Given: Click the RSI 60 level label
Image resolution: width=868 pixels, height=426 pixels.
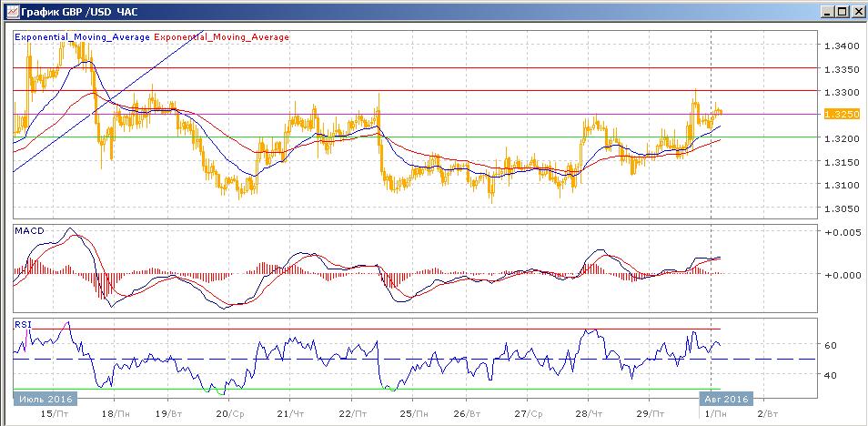Looking at the screenshot, I should 830,346.
